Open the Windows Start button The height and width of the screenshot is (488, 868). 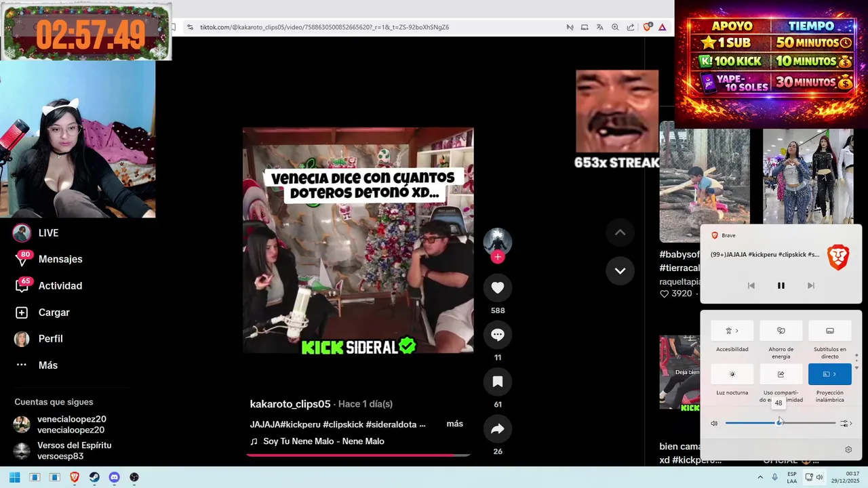tap(14, 477)
